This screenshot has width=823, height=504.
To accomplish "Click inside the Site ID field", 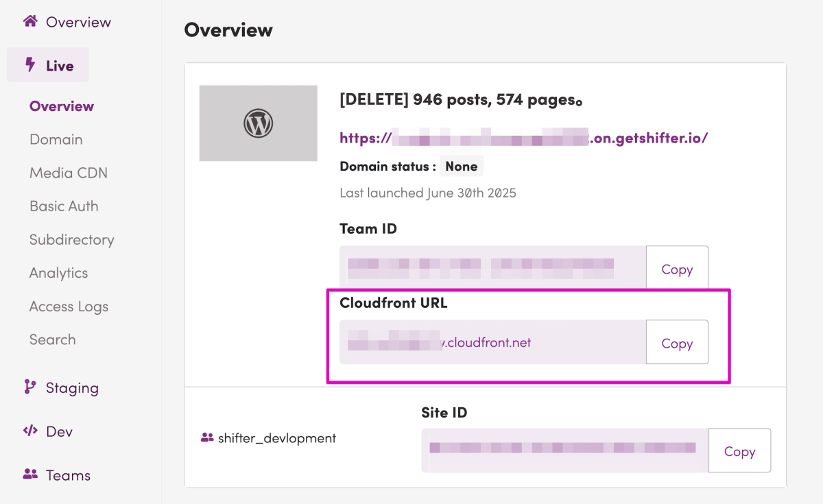I will click(565, 451).
